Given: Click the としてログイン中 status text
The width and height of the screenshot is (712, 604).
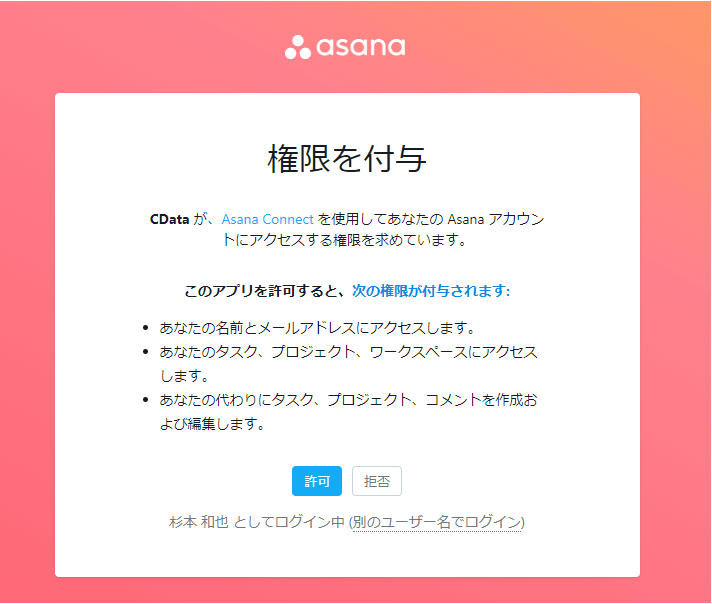Looking at the screenshot, I should 289,522.
